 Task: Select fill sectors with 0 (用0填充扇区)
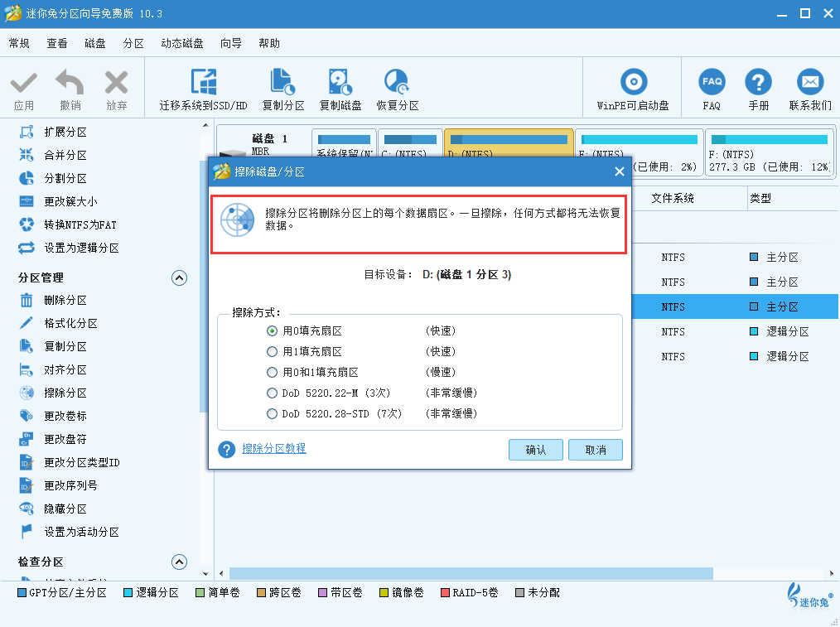(273, 331)
